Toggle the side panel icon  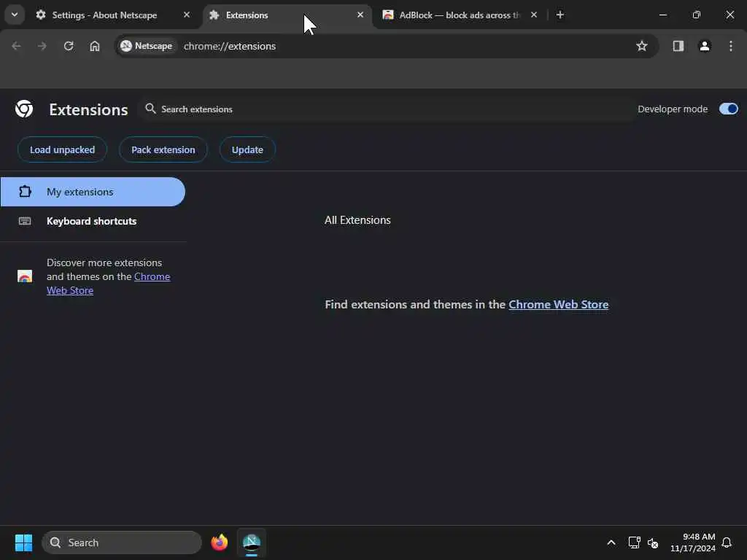(x=678, y=46)
